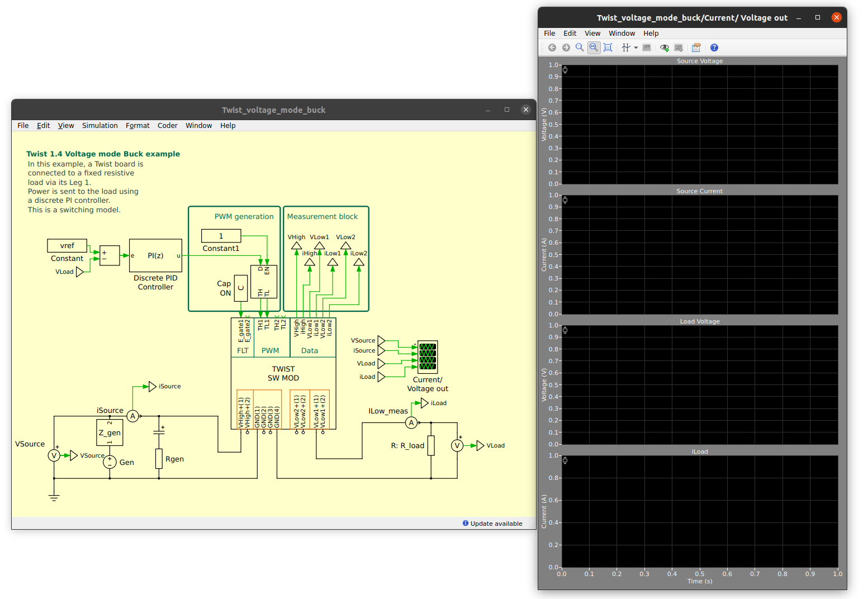This screenshot has width=868, height=599.
Task: Select the PI(z) Discrete PID Controller block
Action: tap(155, 255)
